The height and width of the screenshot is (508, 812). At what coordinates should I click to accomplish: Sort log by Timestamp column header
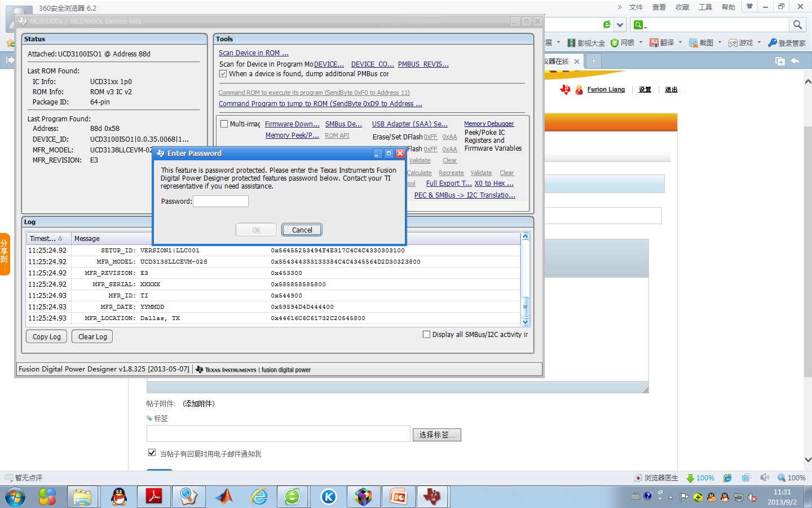(x=48, y=239)
